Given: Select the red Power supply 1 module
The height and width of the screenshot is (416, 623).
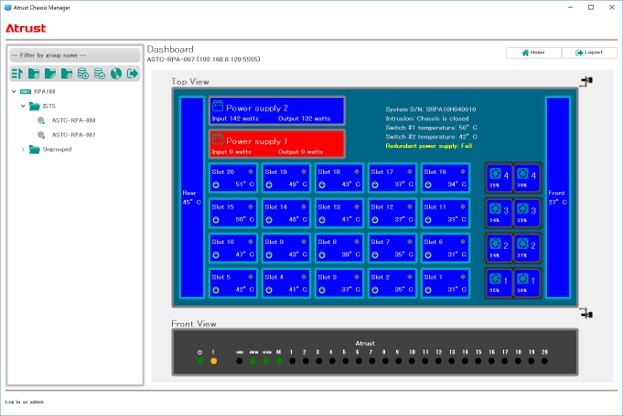Looking at the screenshot, I should [276, 144].
